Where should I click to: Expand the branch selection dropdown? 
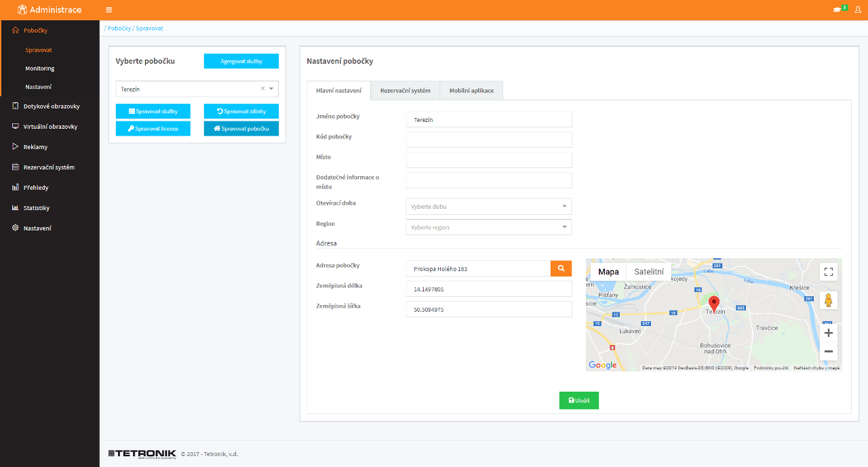pos(271,89)
